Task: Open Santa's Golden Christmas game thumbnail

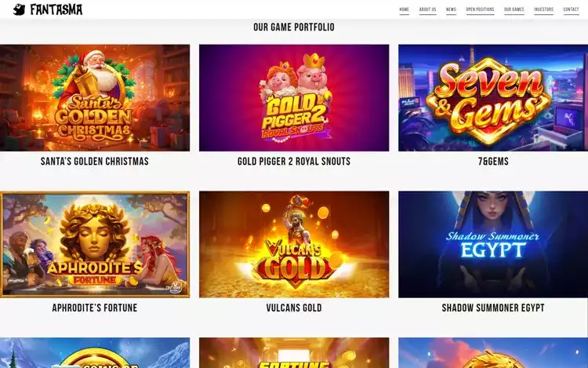Action: [95, 98]
